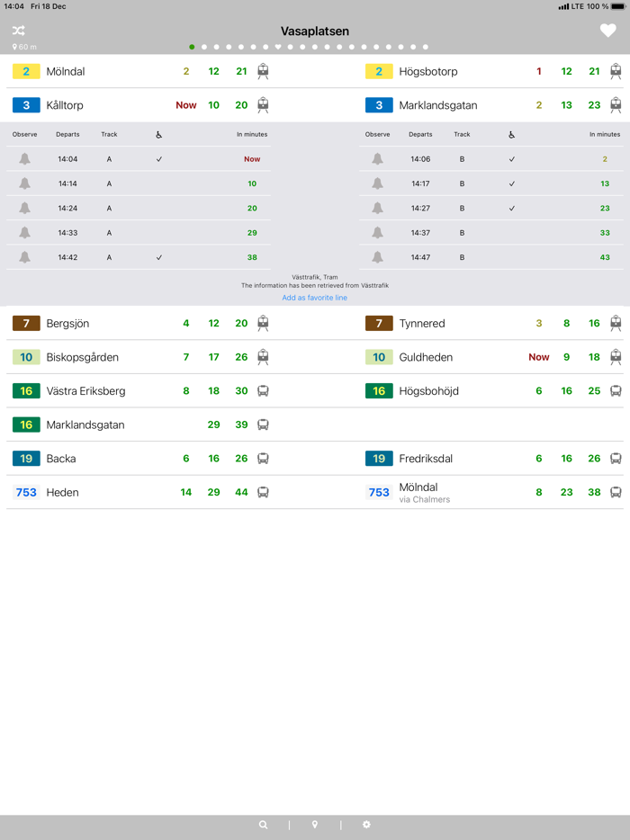Select the first green page dot
The image size is (630, 840).
coord(192,47)
